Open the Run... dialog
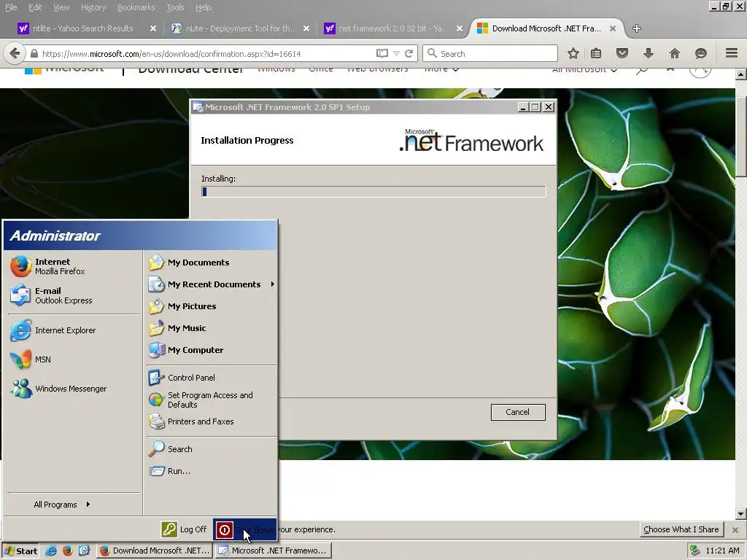747x560 pixels. point(211,471)
